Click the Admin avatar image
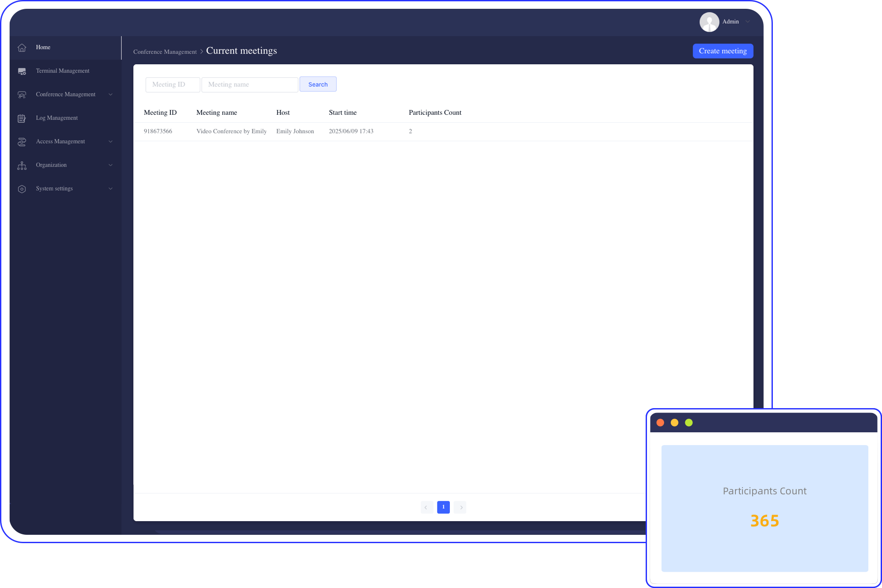 pos(709,22)
